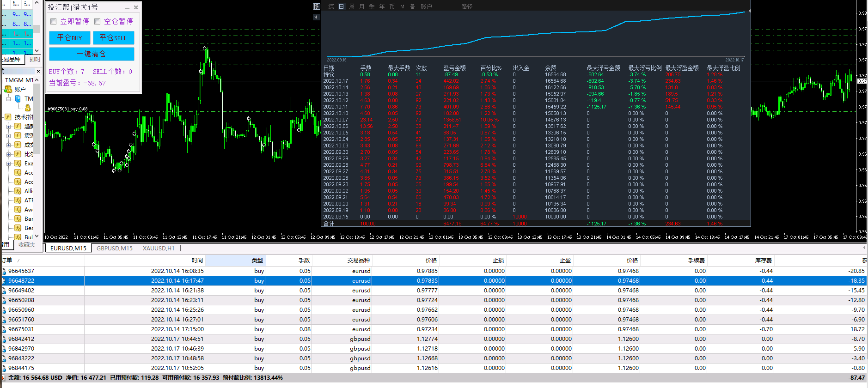The image size is (868, 388).
Task: Expand the Examples folder in navigator tree
Action: pyautogui.click(x=9, y=164)
